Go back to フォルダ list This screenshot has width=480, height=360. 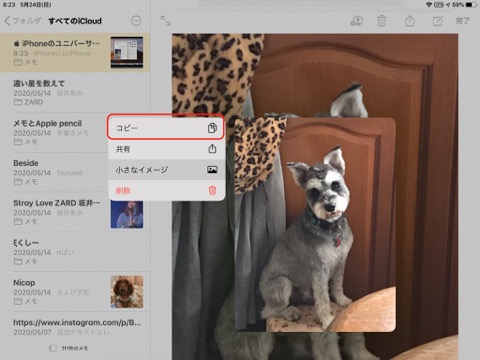pyautogui.click(x=23, y=21)
